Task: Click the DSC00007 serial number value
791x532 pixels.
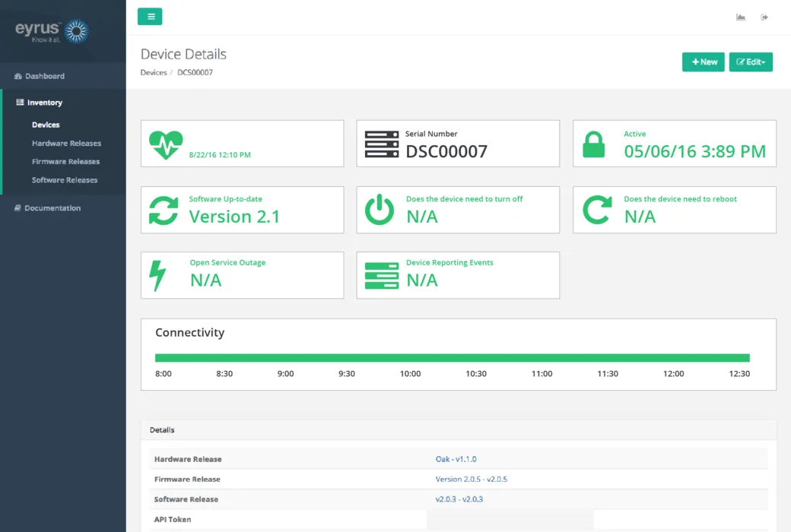Action: coord(446,151)
